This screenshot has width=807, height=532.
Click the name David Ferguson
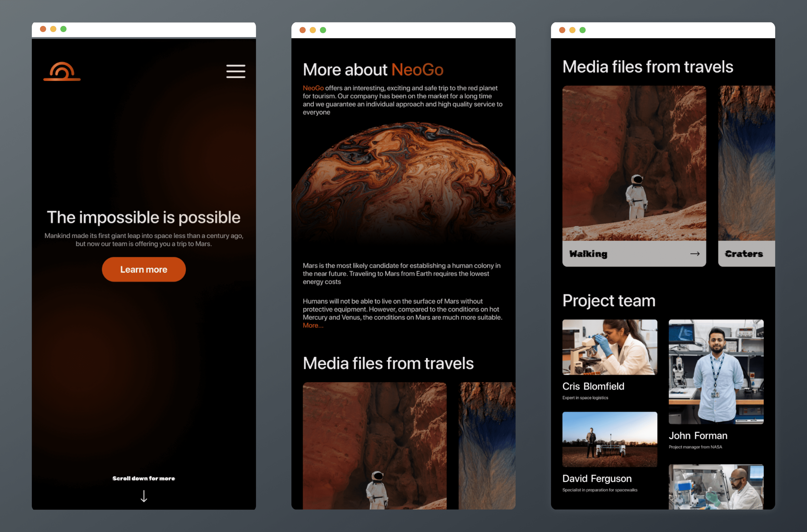[x=597, y=478]
